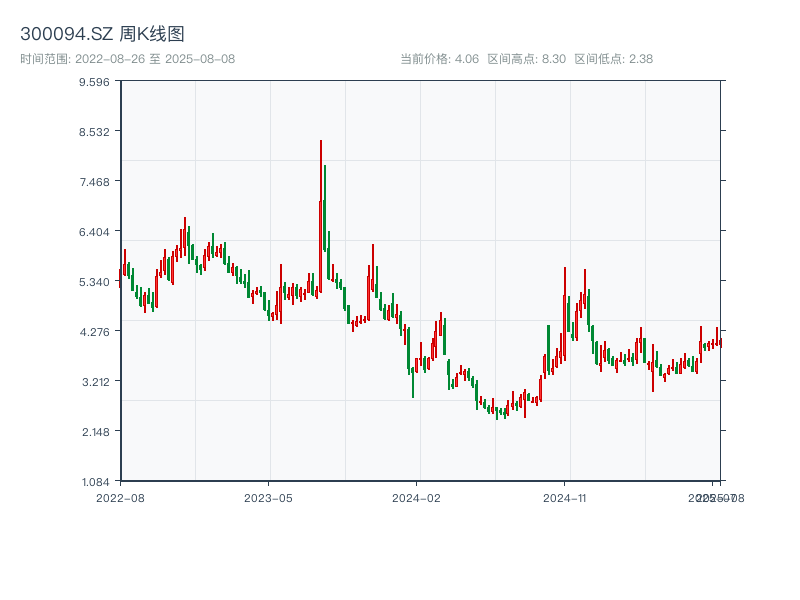The image size is (800, 600).
Task: Click the y-axis label 6.404
Action: (94, 232)
